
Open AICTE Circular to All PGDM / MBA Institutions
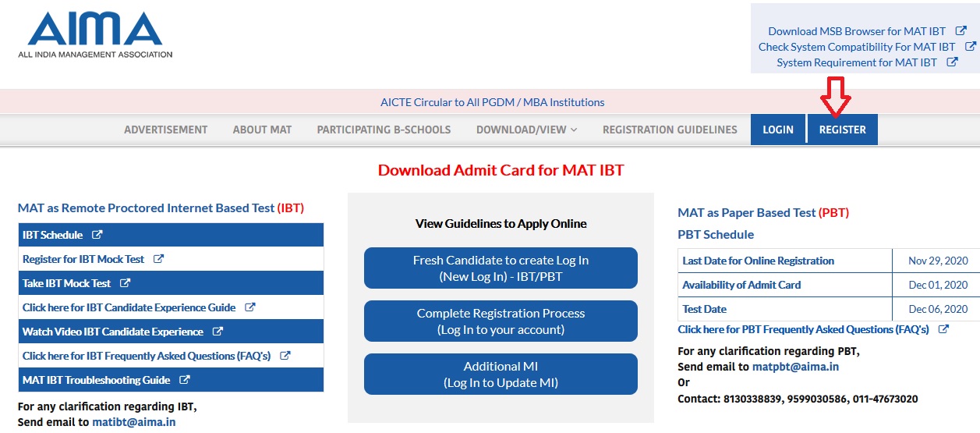pos(492,102)
